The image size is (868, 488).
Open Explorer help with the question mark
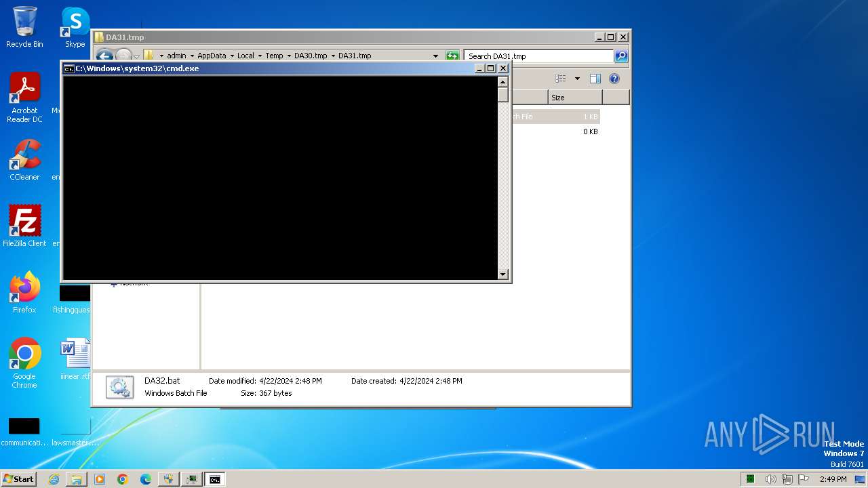coord(614,79)
